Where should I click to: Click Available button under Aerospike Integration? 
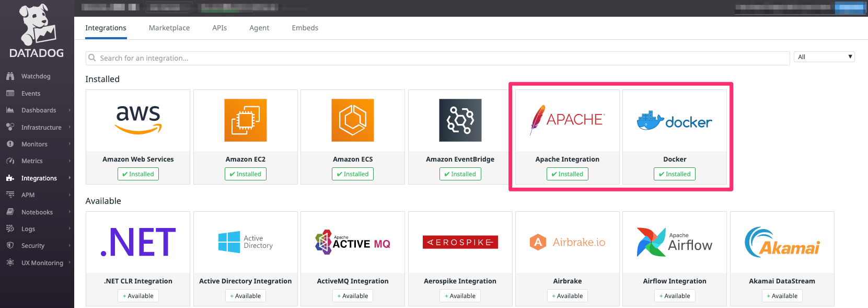(x=460, y=296)
